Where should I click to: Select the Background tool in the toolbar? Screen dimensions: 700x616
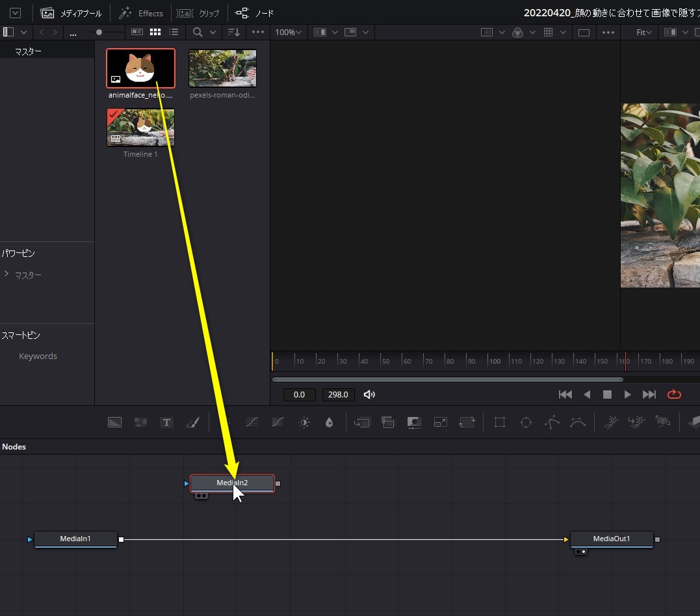(x=115, y=422)
